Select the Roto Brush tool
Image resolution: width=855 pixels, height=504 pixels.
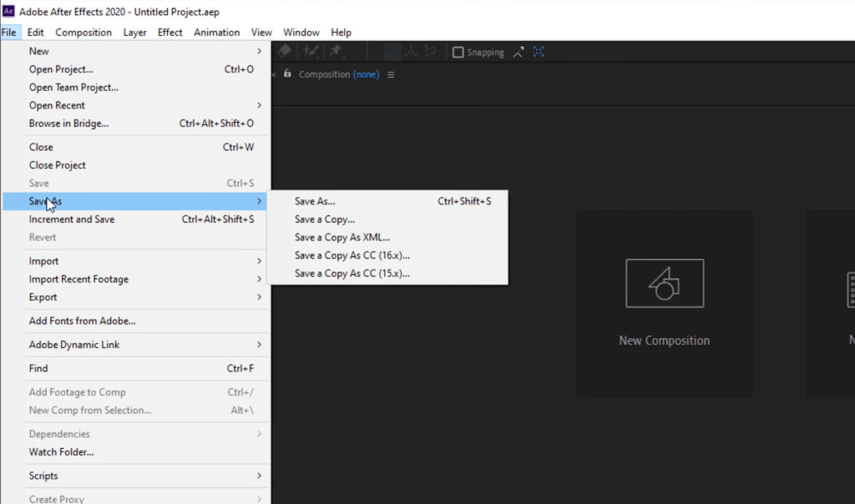311,51
